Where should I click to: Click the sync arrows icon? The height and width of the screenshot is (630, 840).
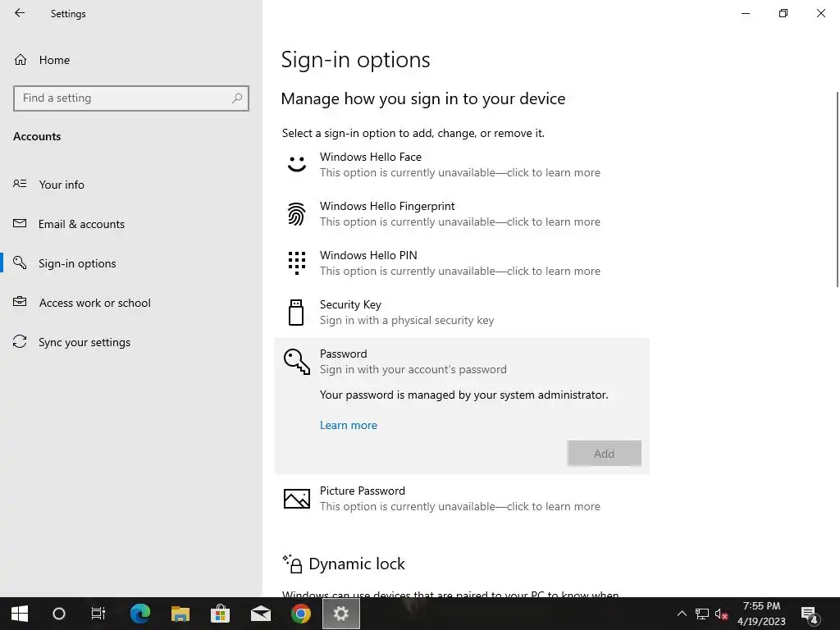(x=20, y=341)
